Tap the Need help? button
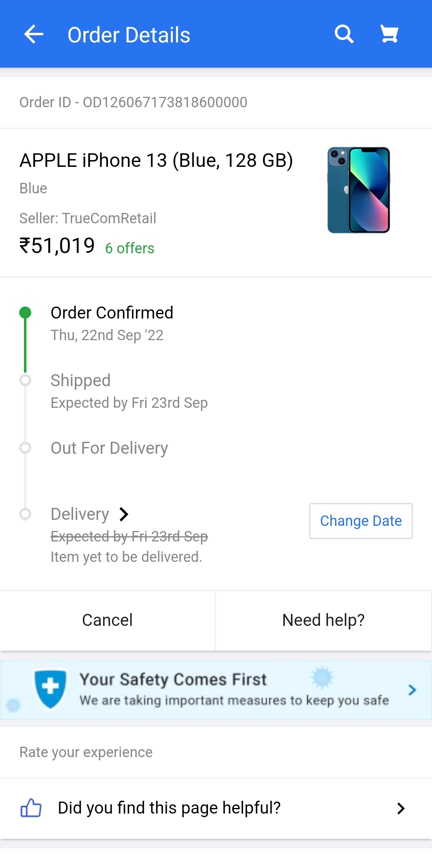This screenshot has height=868, width=432. pos(323,620)
